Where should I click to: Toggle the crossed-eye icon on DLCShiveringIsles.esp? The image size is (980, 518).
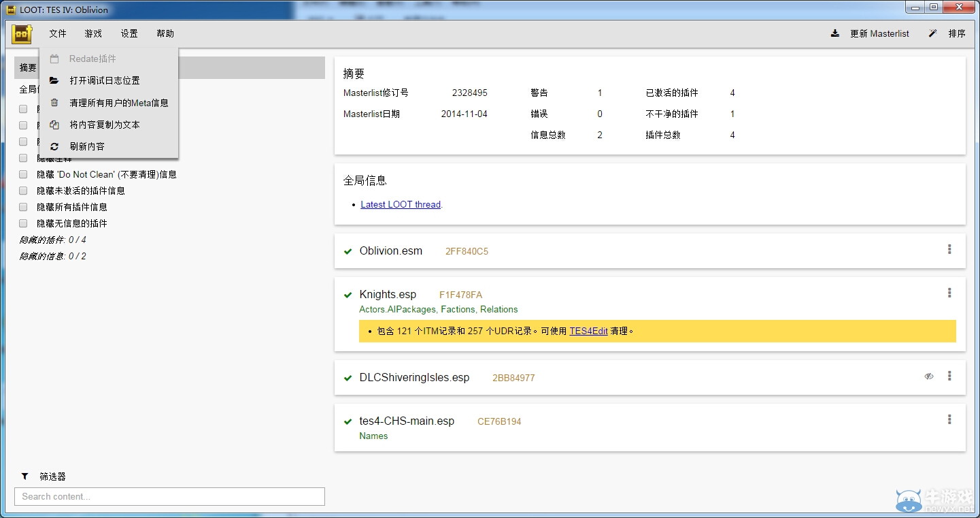coord(929,376)
